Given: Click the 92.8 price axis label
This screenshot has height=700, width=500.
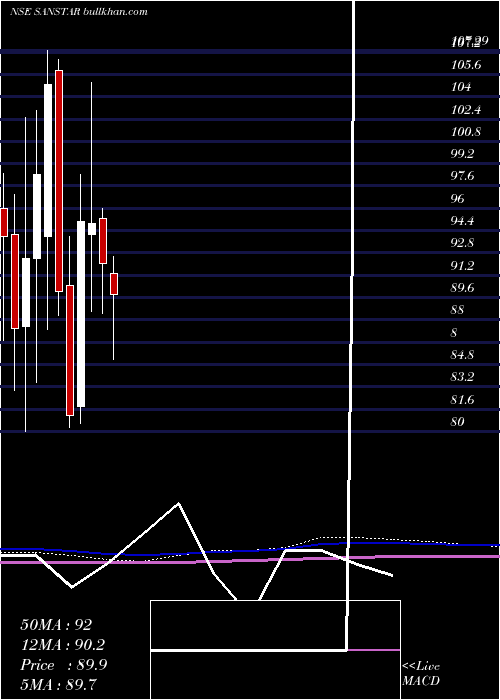Looking at the screenshot, I should [x=462, y=243].
